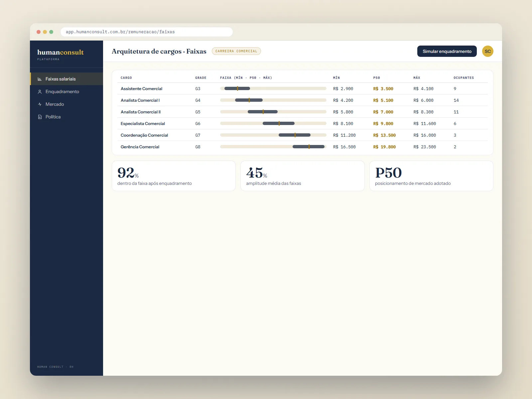Click grade G8 cell
Image resolution: width=532 pixels, height=399 pixels.
[198, 147]
